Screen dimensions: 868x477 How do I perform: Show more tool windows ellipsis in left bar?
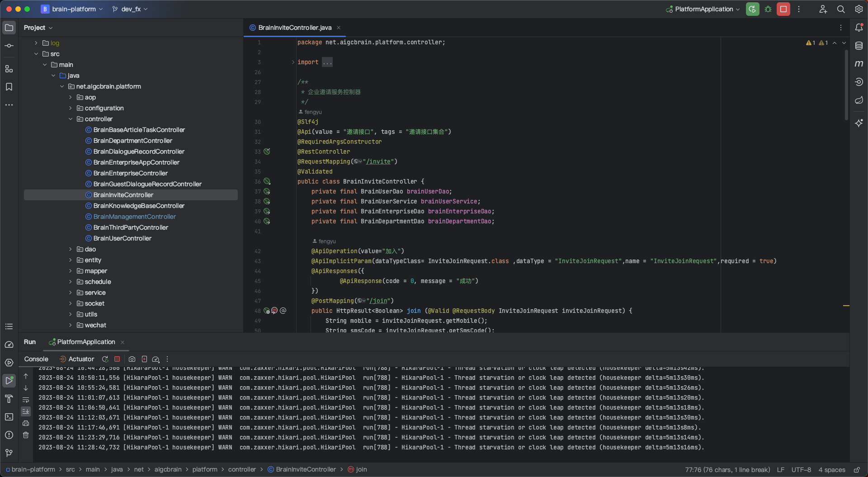[x=9, y=105]
